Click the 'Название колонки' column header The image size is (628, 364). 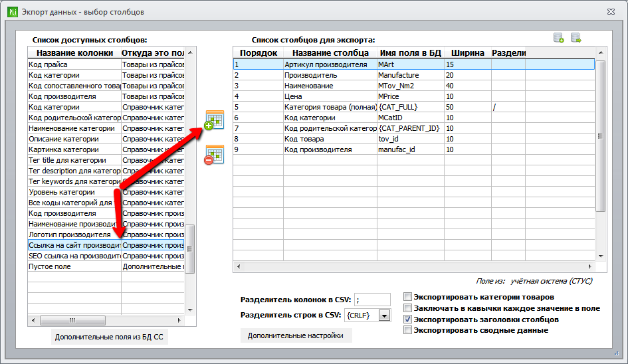(x=74, y=53)
